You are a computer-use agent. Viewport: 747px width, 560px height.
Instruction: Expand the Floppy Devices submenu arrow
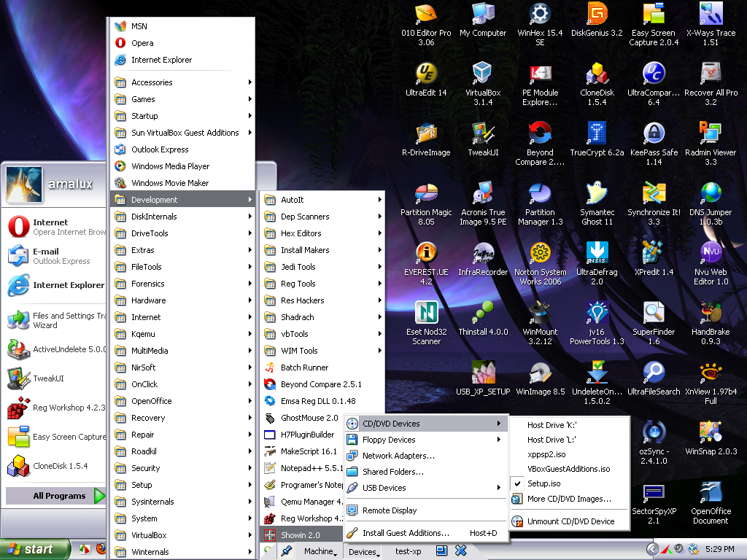(498, 440)
